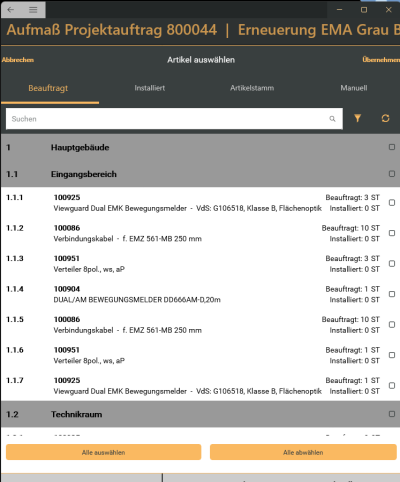This screenshot has height=482, width=400.
Task: Tick the checkbox for position 1.1.4
Action: 392,294
